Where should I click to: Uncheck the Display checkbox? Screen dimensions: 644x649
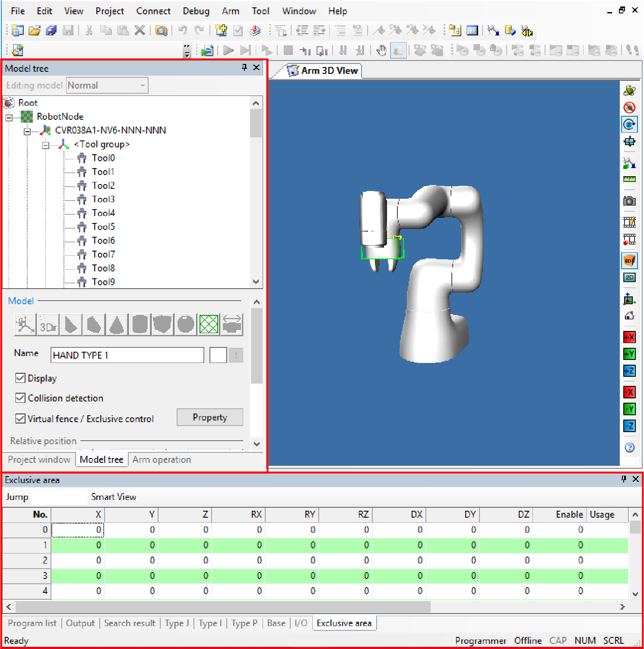20,378
